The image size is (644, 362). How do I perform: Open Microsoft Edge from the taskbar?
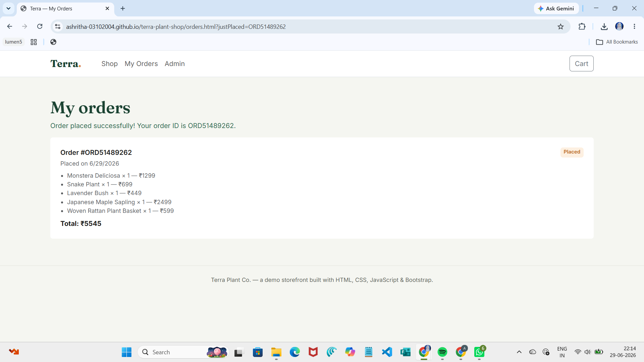[x=295, y=352]
